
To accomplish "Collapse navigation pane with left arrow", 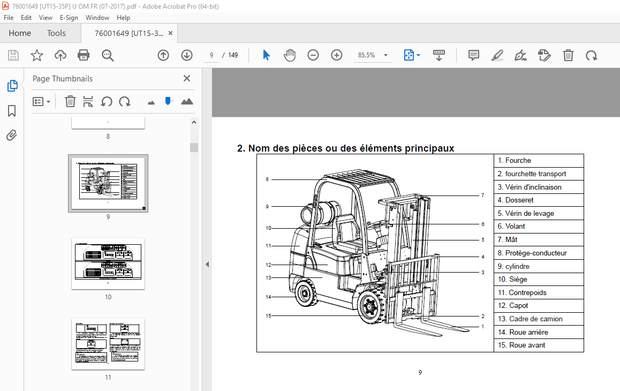I will click(207, 264).
